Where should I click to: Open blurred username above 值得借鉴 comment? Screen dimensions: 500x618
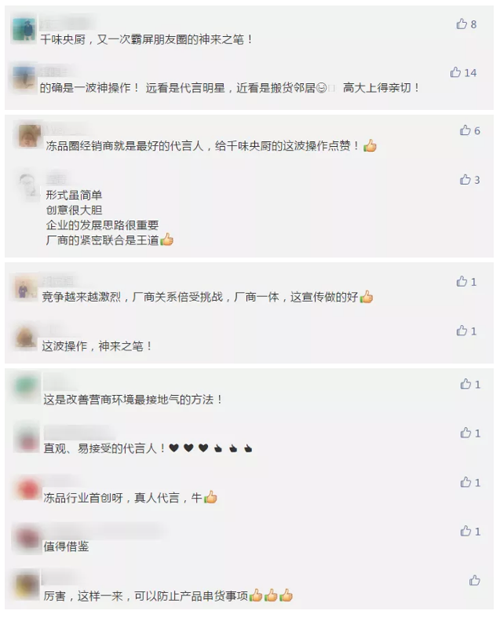[x=102, y=532]
